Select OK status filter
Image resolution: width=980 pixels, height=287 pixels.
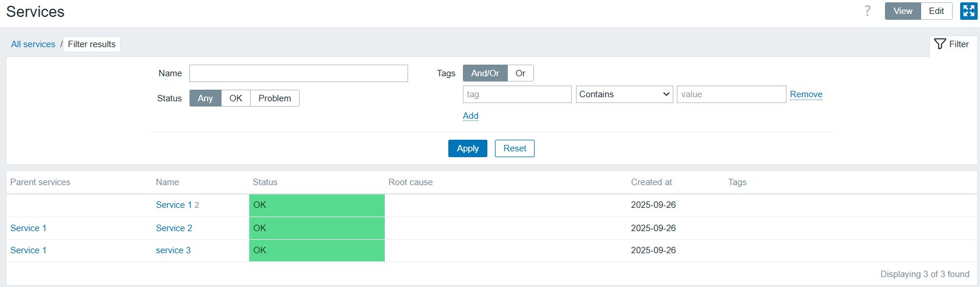(x=236, y=98)
